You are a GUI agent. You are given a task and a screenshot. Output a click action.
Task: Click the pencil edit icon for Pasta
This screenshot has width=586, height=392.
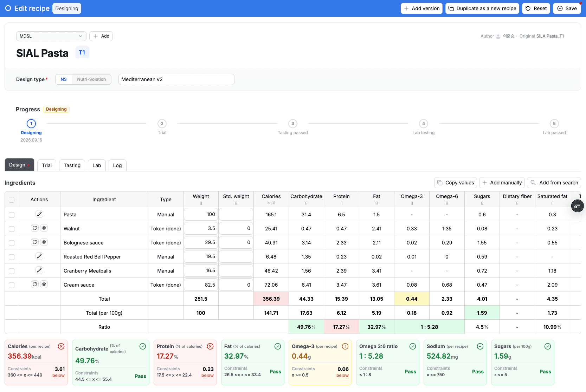pyautogui.click(x=39, y=214)
